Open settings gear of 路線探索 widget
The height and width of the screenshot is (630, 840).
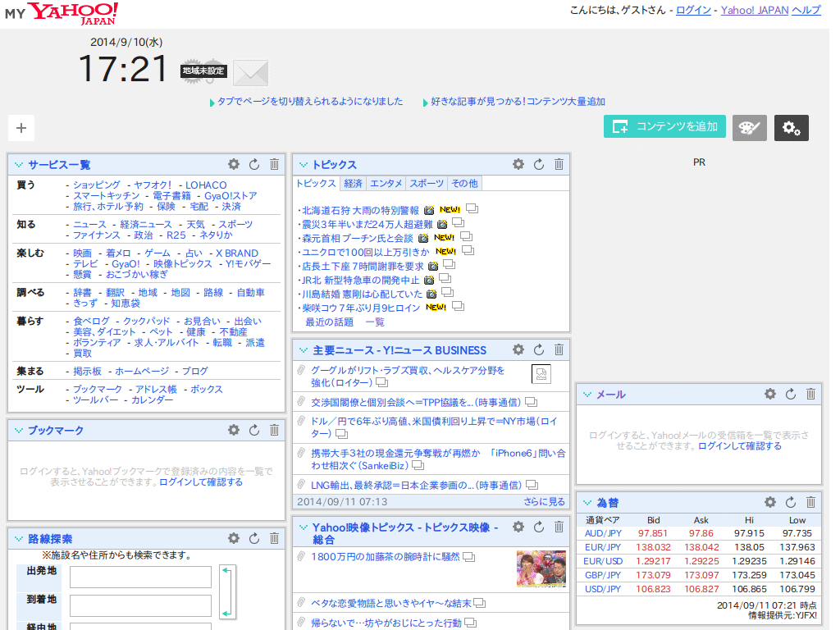click(x=234, y=538)
